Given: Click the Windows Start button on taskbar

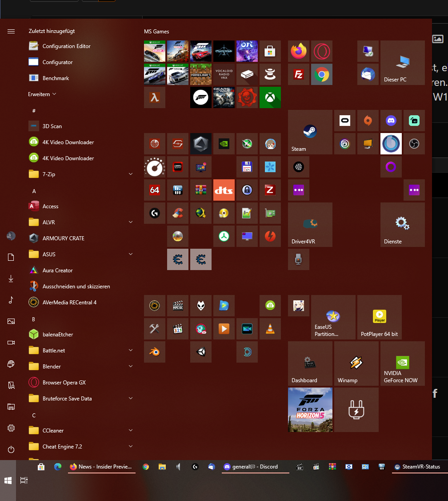Looking at the screenshot, I should 8,480.
